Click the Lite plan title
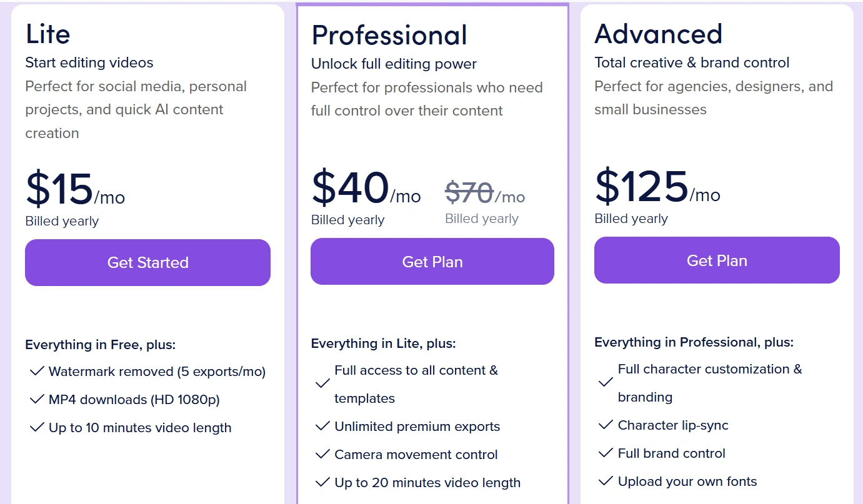863x504 pixels. [47, 34]
